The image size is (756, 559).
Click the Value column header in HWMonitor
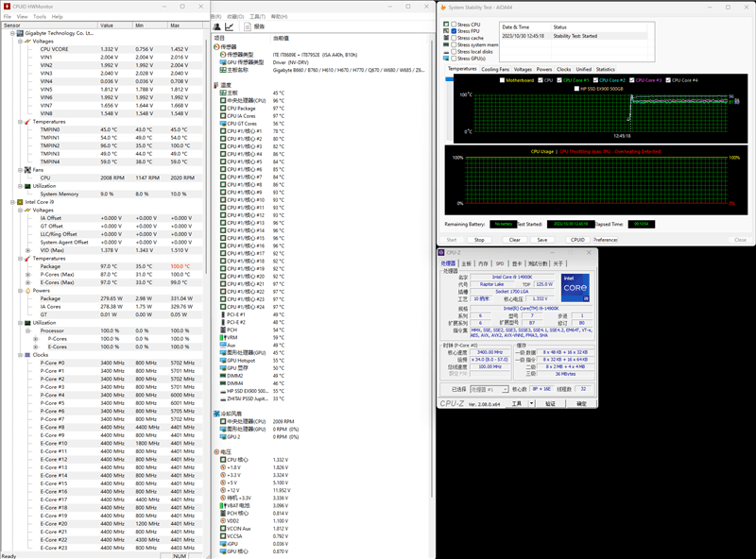tap(115, 25)
